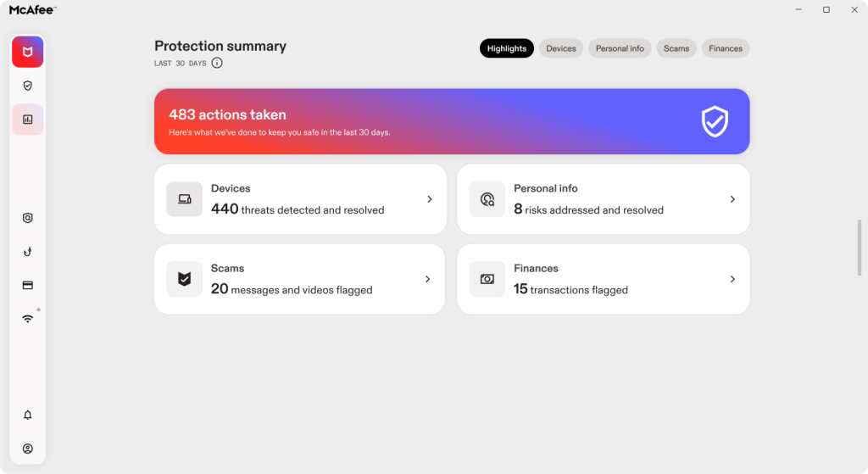This screenshot has height=474, width=868.
Task: Click the Protection summary title
Action: pyautogui.click(x=220, y=46)
